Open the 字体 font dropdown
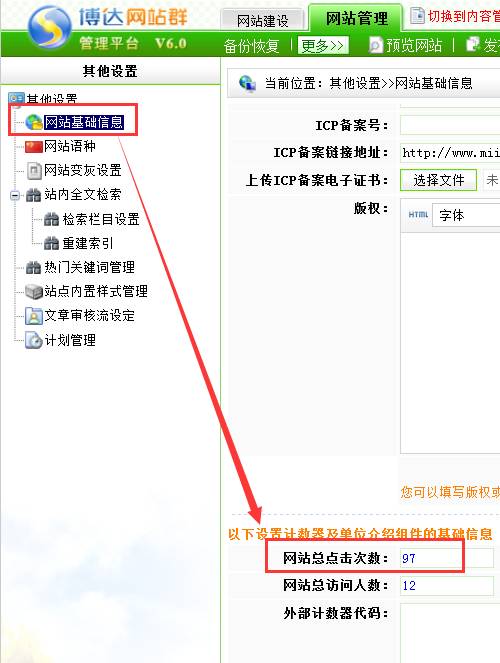Screen dimensions: 500x663 466,215
